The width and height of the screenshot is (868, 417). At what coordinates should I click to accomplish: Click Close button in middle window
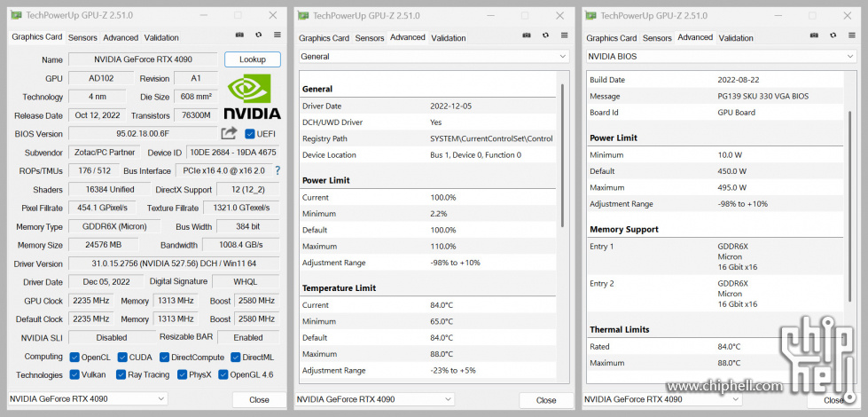[x=546, y=400]
